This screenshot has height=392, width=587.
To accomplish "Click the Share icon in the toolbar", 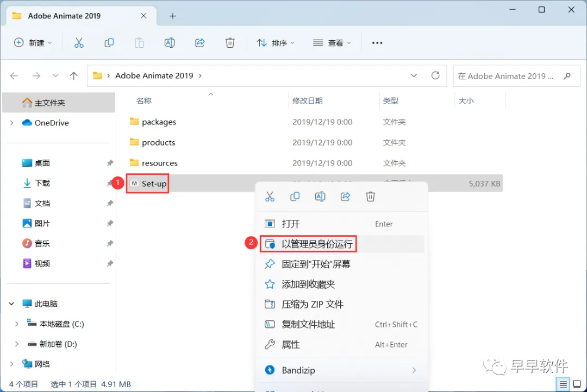I will coord(200,43).
